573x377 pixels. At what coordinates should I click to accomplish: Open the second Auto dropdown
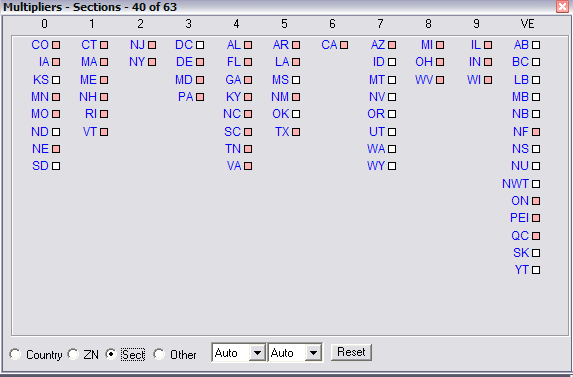(x=313, y=353)
